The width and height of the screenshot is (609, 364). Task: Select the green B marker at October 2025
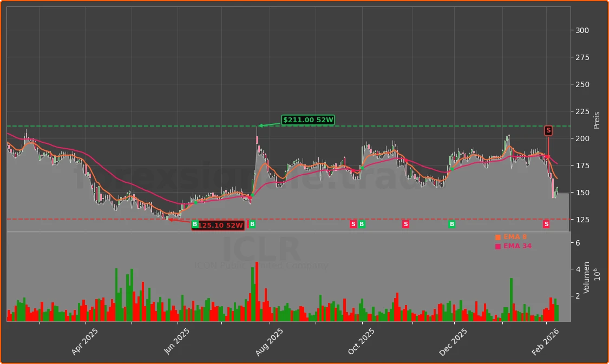pos(362,224)
